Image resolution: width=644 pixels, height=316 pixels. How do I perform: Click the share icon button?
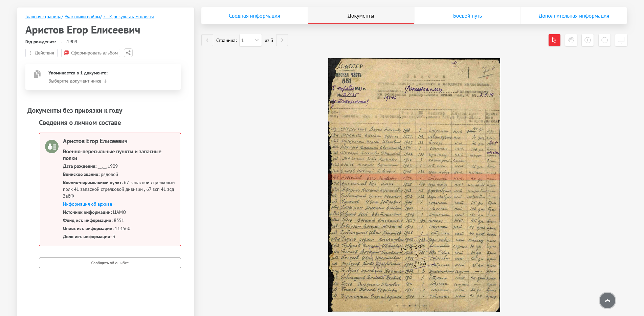tap(128, 53)
